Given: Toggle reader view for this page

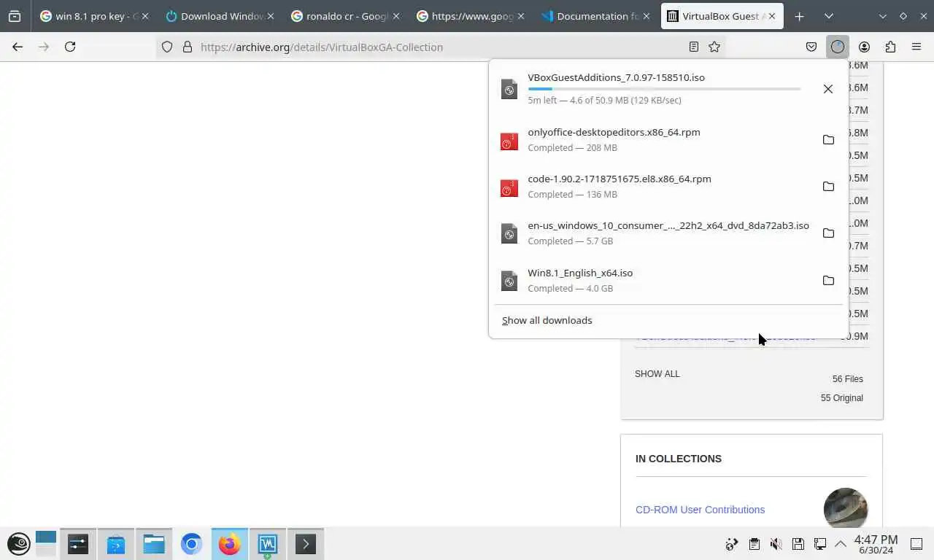Looking at the screenshot, I should (694, 47).
